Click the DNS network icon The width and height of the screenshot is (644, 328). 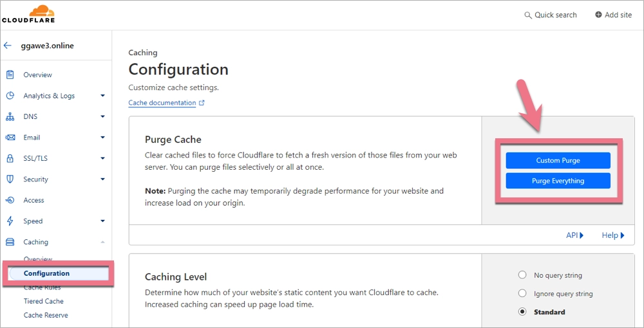tap(10, 117)
